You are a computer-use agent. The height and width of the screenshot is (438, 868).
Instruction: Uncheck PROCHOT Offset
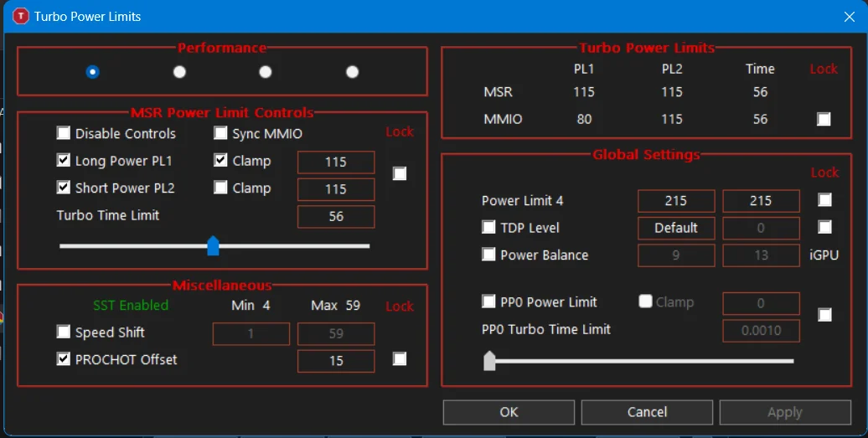click(x=64, y=359)
